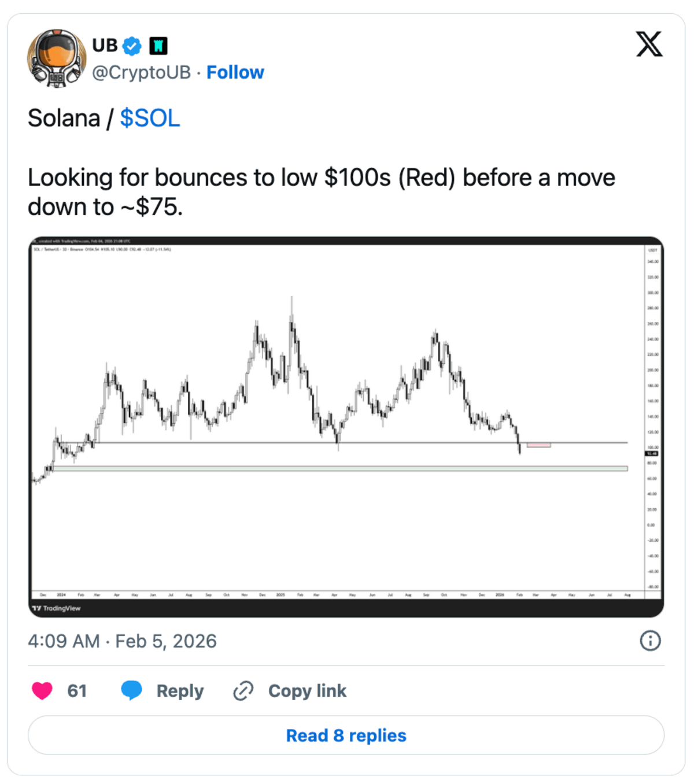Click the X logo in the tweet corner

coord(649,45)
